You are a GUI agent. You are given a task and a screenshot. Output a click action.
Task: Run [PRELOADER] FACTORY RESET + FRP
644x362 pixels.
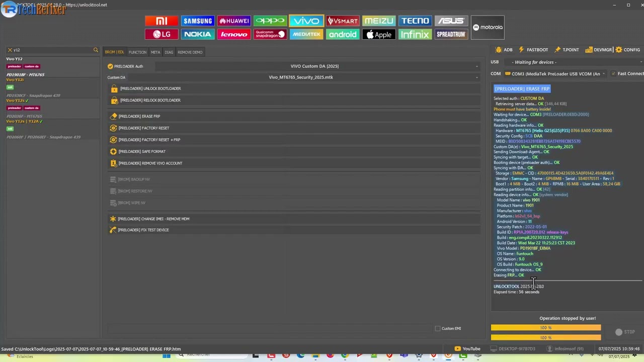[x=294, y=140]
